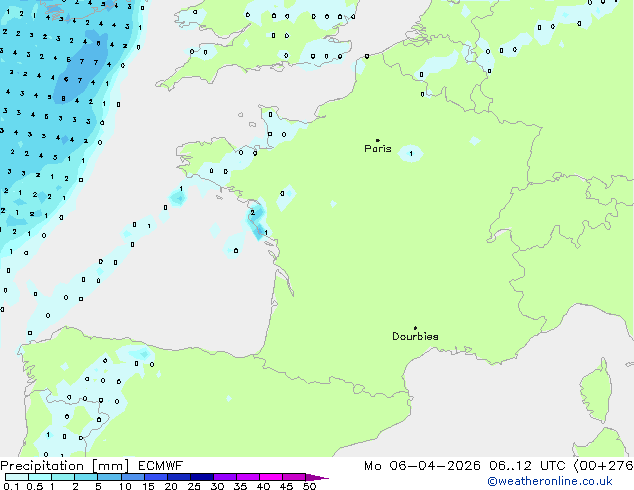
Task: Click the '50' legend scale value
Action: click(309, 486)
